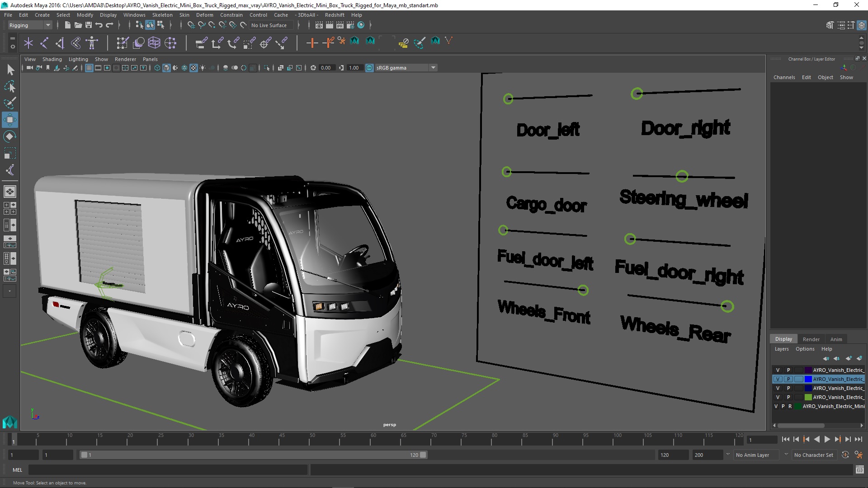The image size is (868, 488).
Task: Click Move layer up icon
Action: tap(826, 358)
